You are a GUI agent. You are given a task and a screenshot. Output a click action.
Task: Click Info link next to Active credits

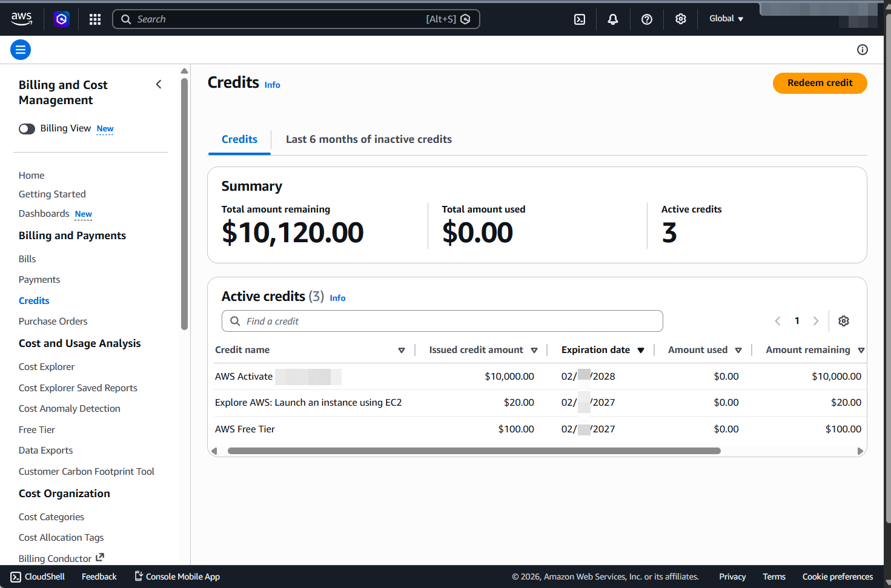point(337,298)
